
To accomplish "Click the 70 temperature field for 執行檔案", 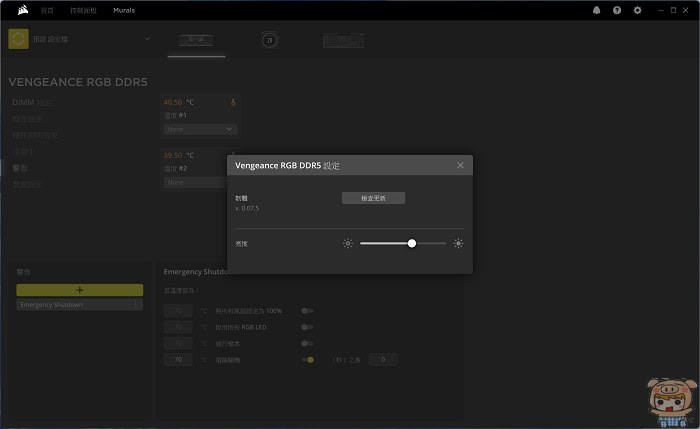I will (x=178, y=343).
